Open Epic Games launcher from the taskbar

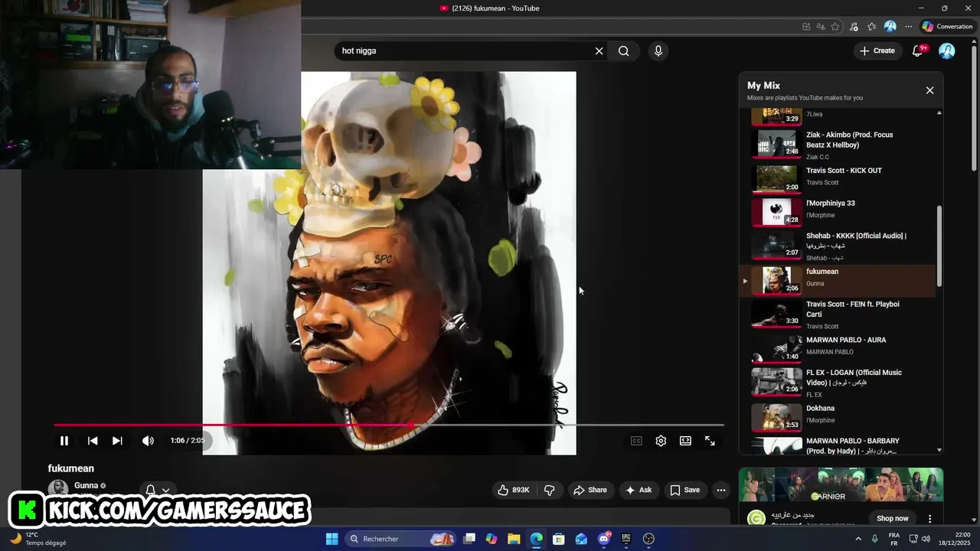coord(626,539)
